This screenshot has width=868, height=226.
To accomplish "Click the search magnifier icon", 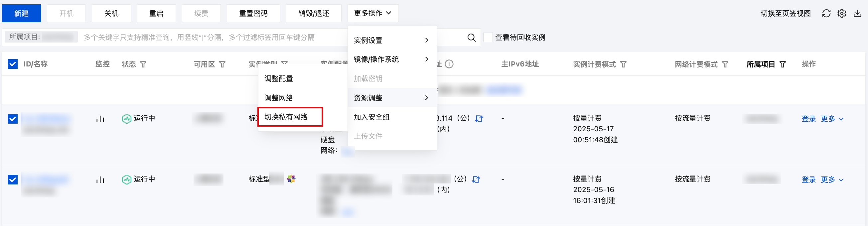I will click(x=471, y=38).
